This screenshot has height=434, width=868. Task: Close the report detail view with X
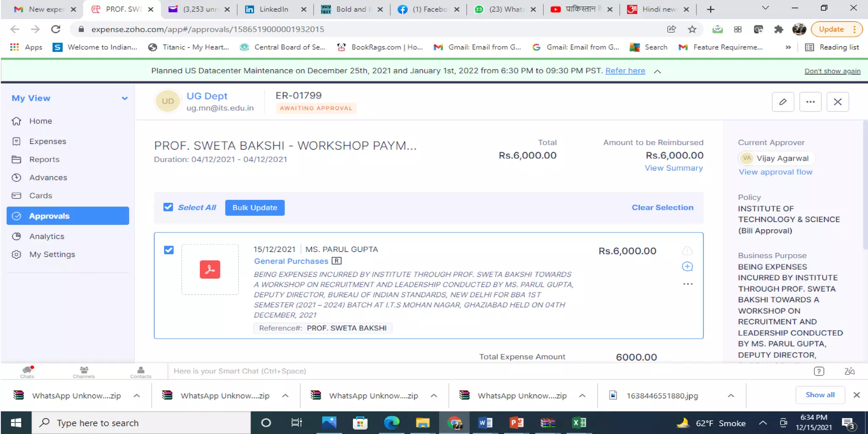pos(837,102)
